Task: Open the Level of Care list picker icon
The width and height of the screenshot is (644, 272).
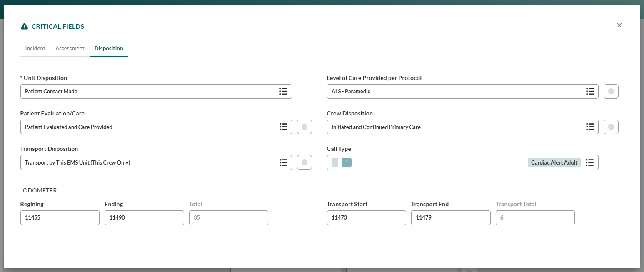Action: pyautogui.click(x=590, y=91)
